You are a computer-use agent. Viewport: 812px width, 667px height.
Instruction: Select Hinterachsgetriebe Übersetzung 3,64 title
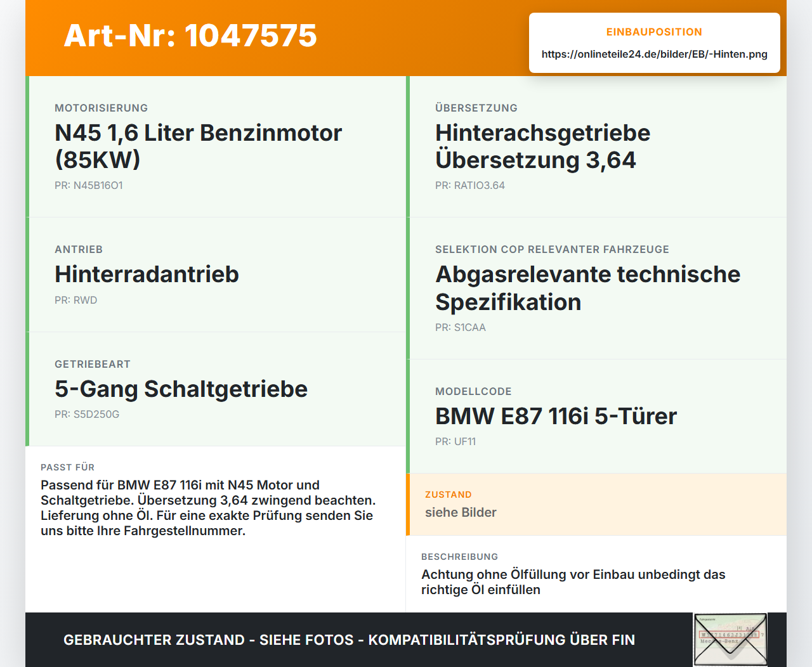[x=542, y=146]
